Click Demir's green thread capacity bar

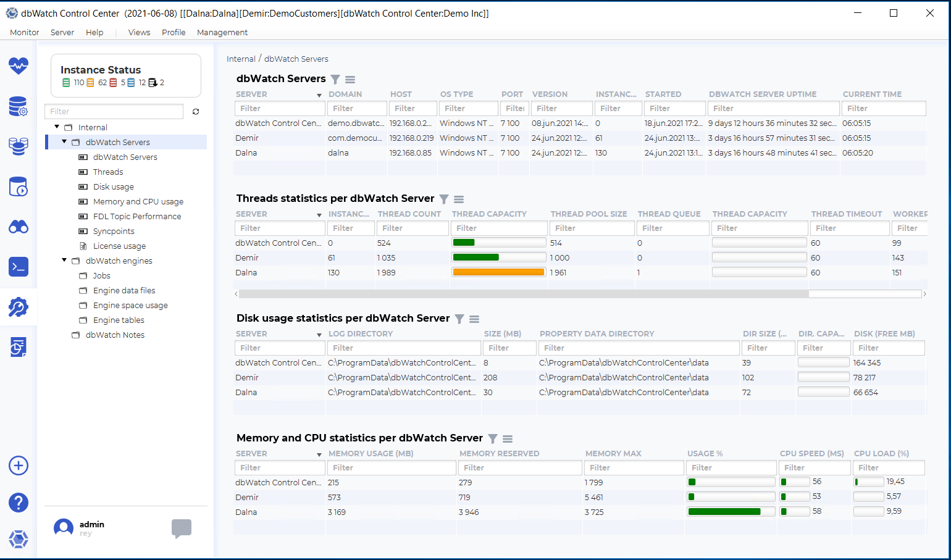pyautogui.click(x=498, y=257)
